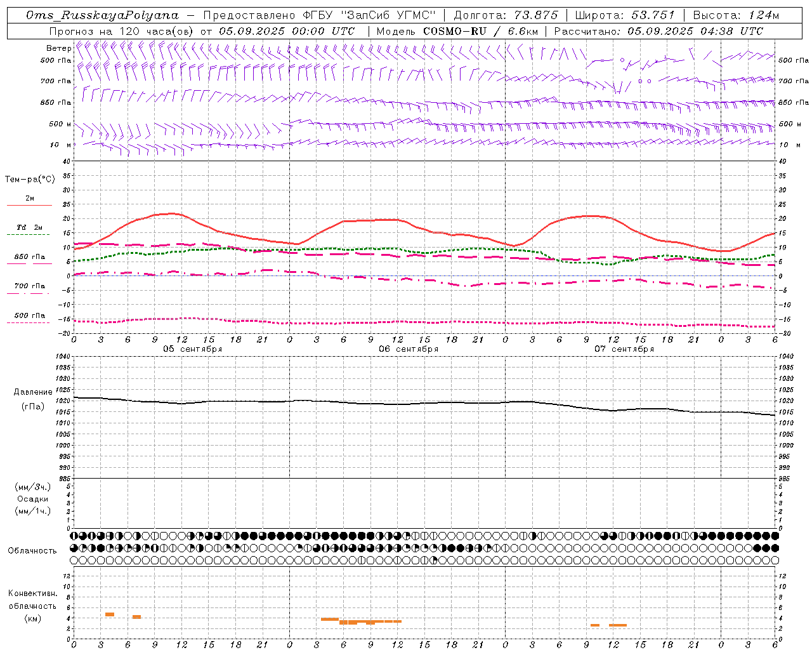Click the long orange convective bar on 06 сентября
The image size is (812, 650).
[370, 621]
